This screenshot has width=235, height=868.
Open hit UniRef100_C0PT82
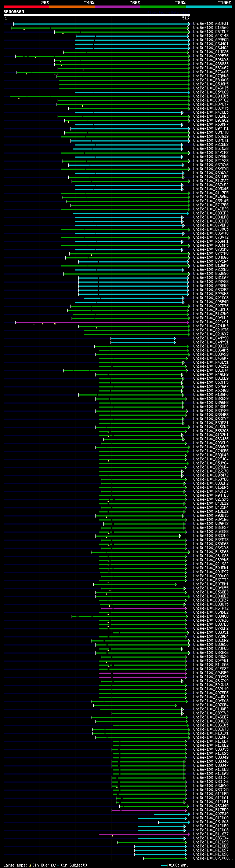[x=211, y=100]
